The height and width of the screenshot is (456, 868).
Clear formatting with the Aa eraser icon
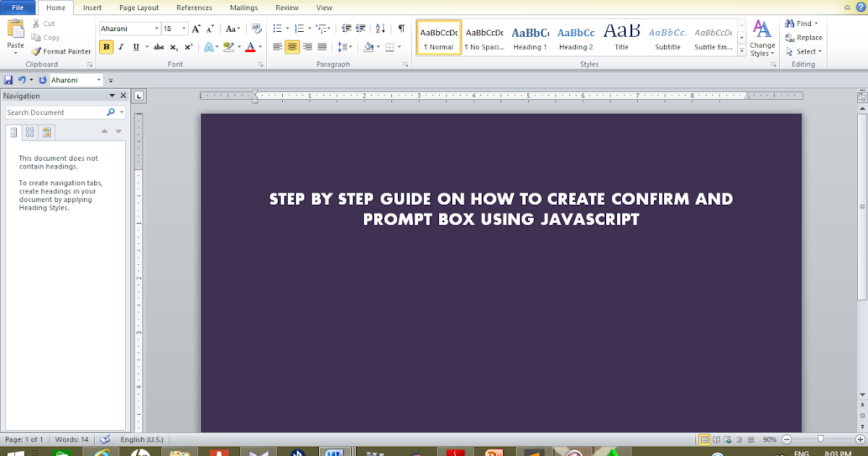(x=256, y=28)
